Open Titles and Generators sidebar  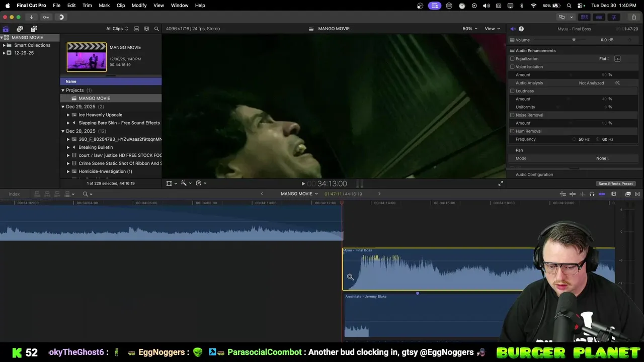click(34, 29)
